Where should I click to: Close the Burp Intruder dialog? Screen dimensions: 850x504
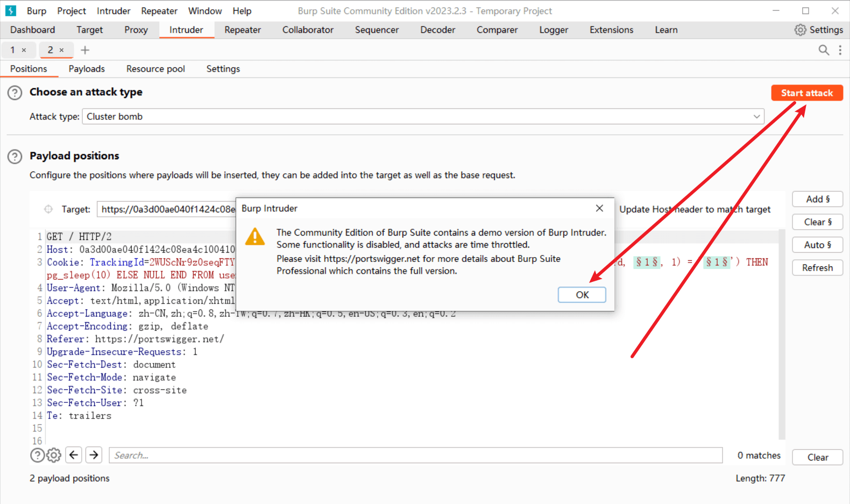click(x=599, y=208)
